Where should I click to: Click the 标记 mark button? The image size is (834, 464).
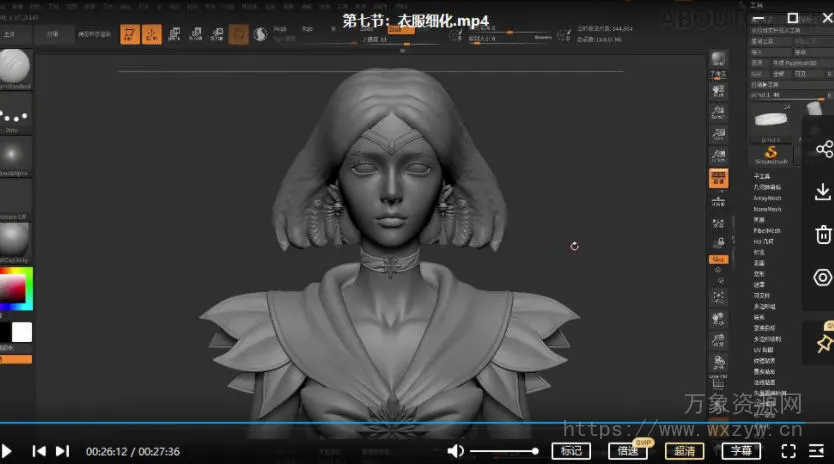point(572,451)
